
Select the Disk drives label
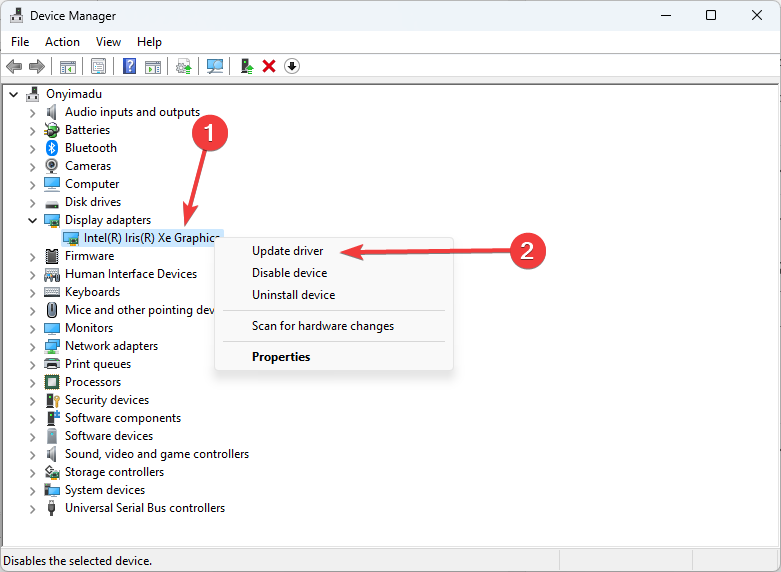pos(93,202)
